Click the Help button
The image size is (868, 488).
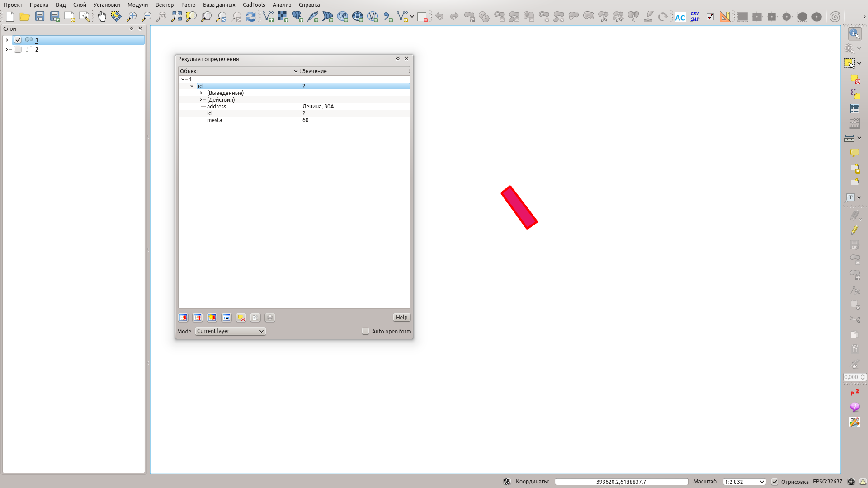(x=401, y=318)
